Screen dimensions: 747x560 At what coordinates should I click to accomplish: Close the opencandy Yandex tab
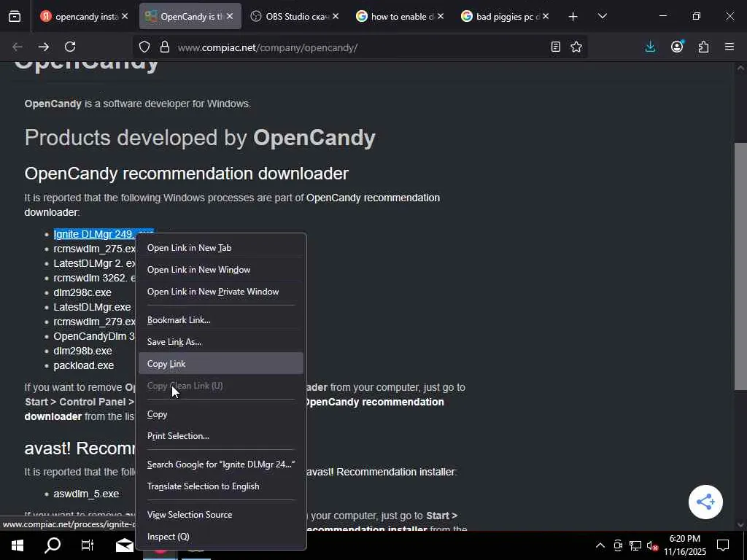coord(125,16)
